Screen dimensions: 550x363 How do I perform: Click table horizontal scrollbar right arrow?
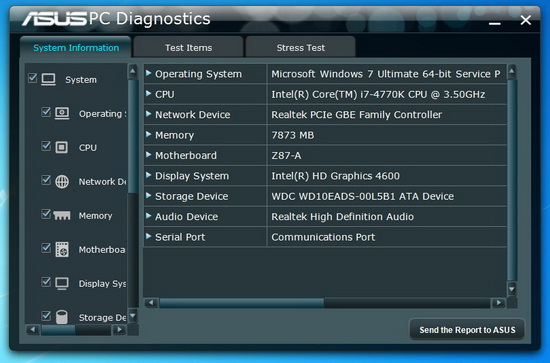[498, 303]
